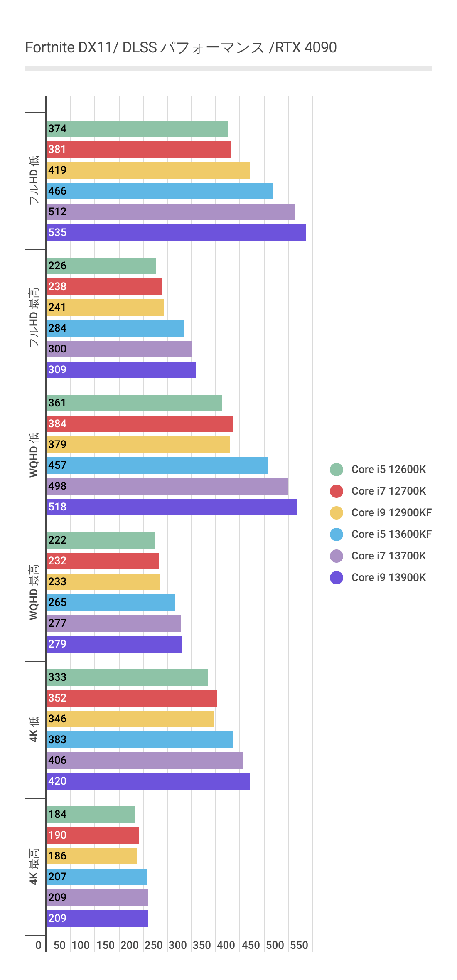
Task: Click the 420 fps bar in 4K 低
Action: (x=148, y=781)
